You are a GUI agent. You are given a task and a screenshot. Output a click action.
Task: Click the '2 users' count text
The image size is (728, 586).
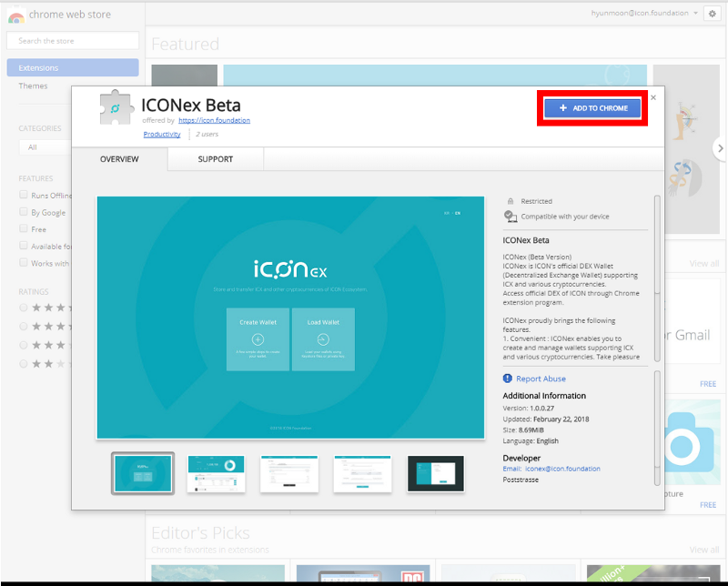(x=207, y=134)
